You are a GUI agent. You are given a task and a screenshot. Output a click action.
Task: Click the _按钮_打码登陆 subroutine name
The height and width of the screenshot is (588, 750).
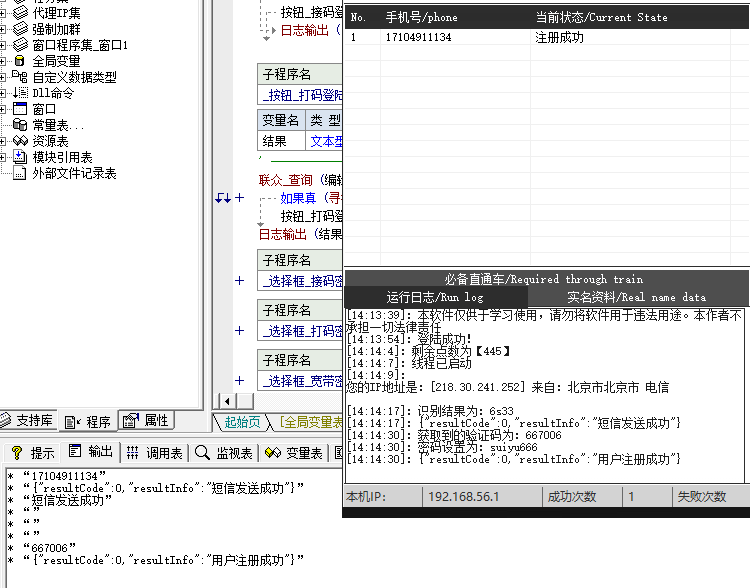point(302,95)
